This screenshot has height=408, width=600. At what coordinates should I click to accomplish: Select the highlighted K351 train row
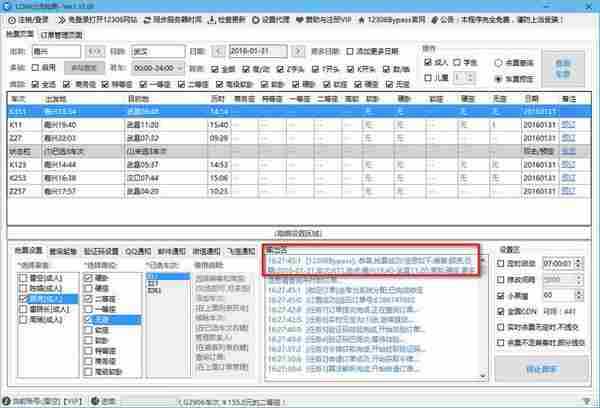pyautogui.click(x=299, y=112)
